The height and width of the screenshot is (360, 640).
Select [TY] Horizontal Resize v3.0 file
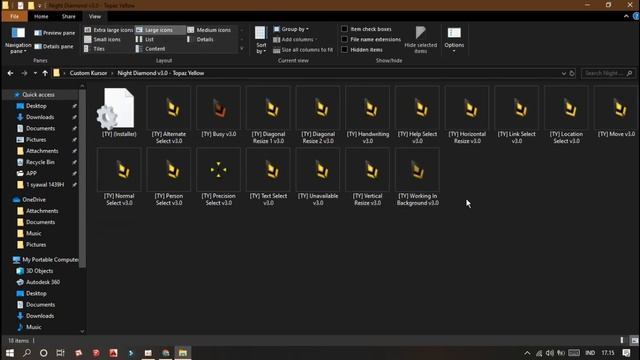tap(467, 115)
